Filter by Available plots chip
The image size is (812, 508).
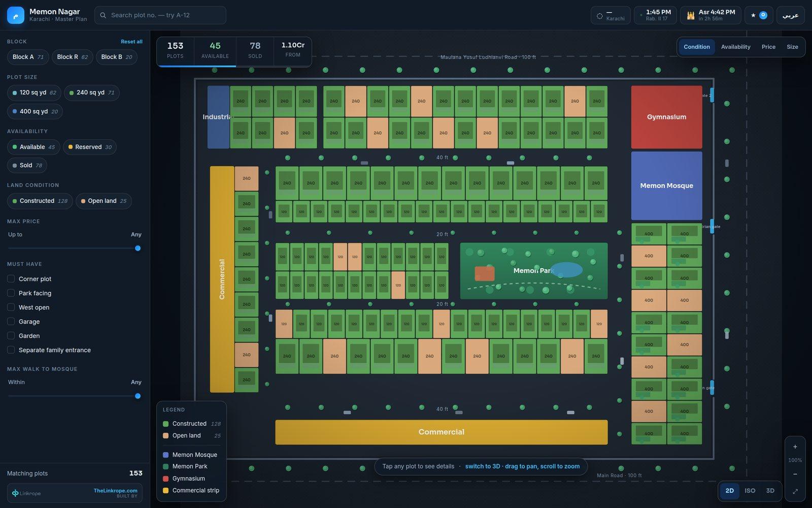(33, 147)
